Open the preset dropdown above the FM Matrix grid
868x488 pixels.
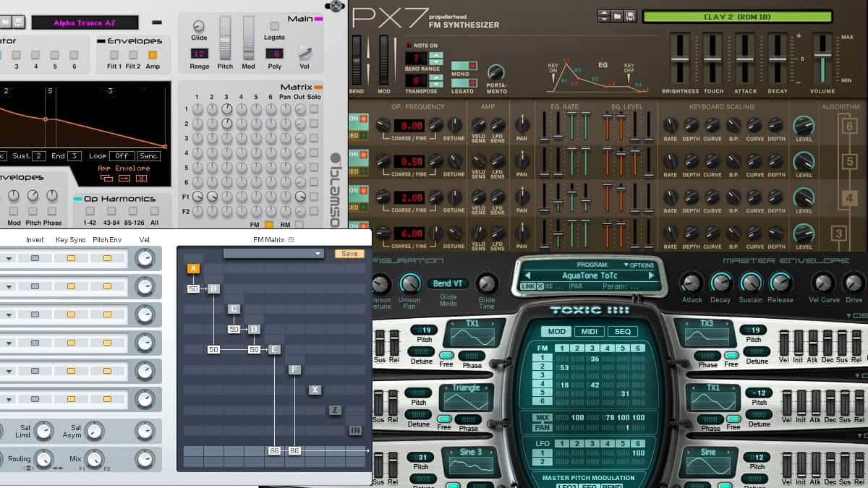tap(273, 254)
